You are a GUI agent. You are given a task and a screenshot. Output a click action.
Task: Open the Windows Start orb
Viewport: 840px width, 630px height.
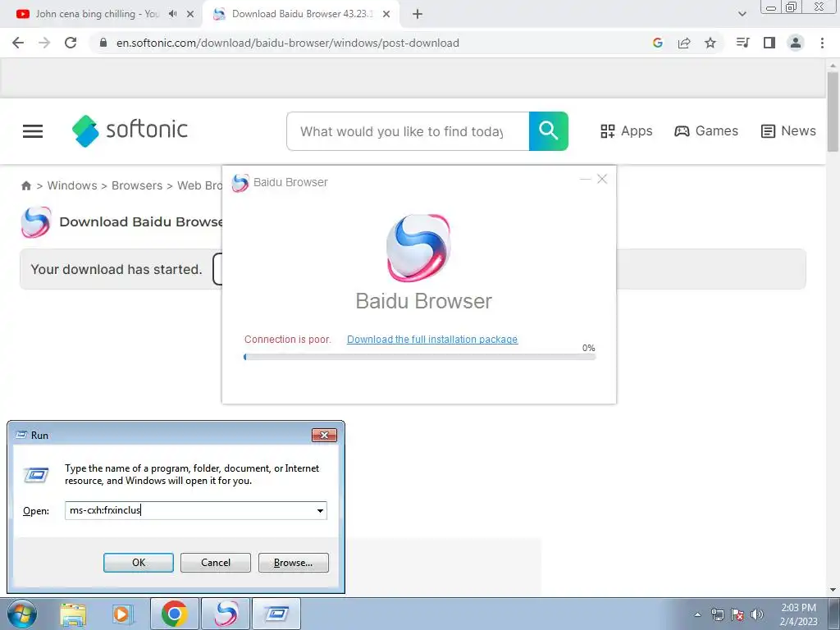(x=22, y=614)
